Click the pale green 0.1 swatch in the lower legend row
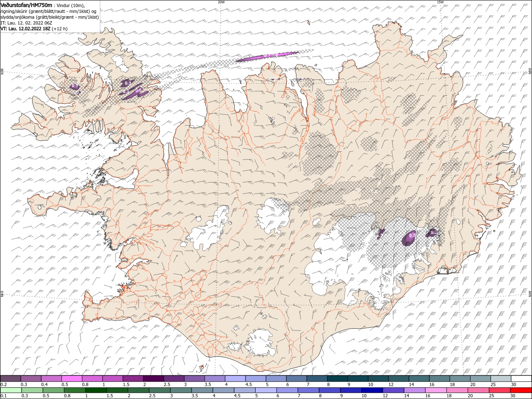Screen dimensions: 532x399 pyautogui.click(x=11, y=390)
